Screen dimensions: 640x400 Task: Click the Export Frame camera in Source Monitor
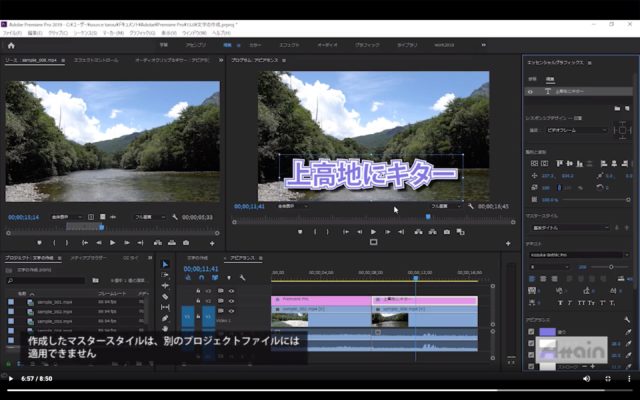point(186,243)
